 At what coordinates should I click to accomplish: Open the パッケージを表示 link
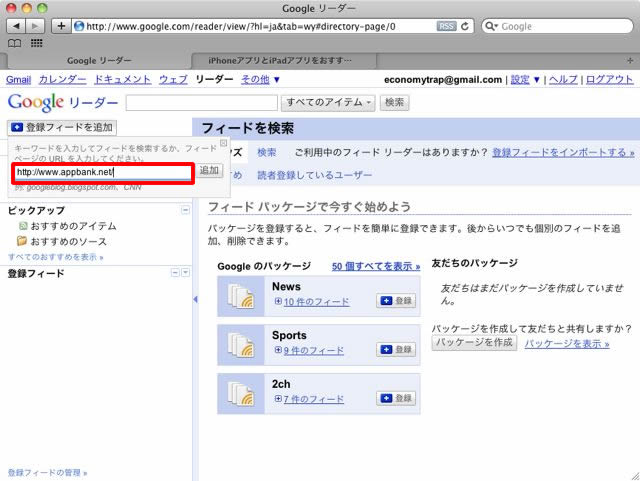567,344
